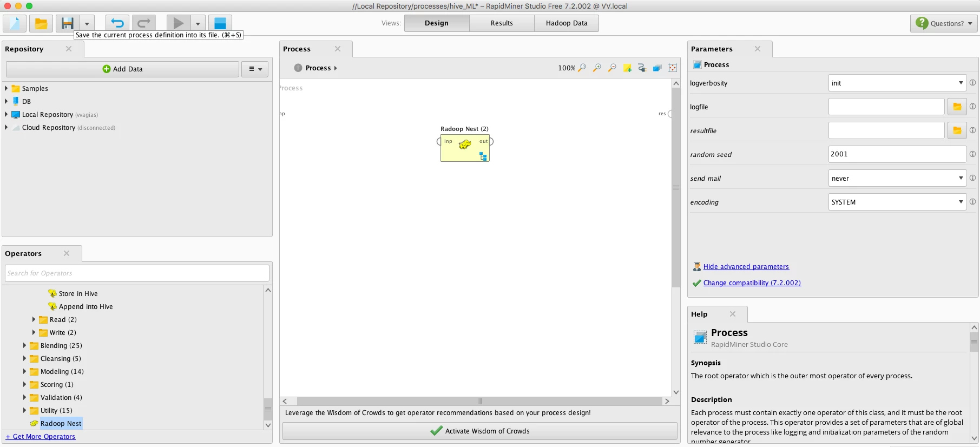Expand the Samples repository folder
The image size is (980, 447).
tap(6, 88)
